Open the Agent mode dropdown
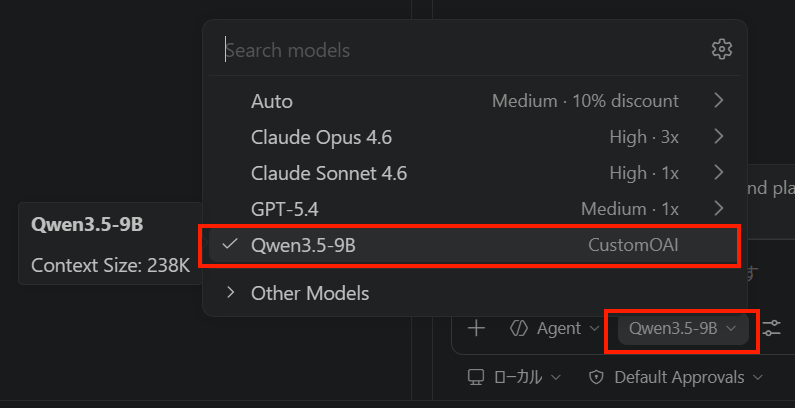 click(555, 328)
